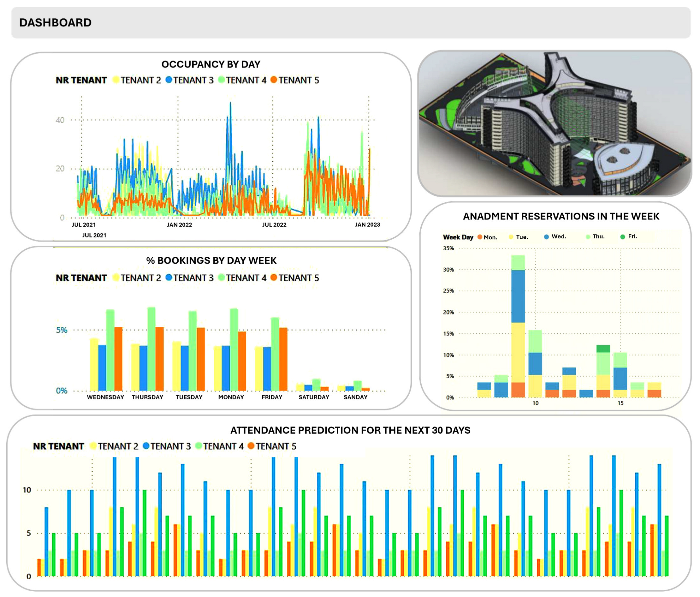Click the SATURDAY axis label in Bookings chart
Screen dimensions: 700x597
click(x=313, y=397)
